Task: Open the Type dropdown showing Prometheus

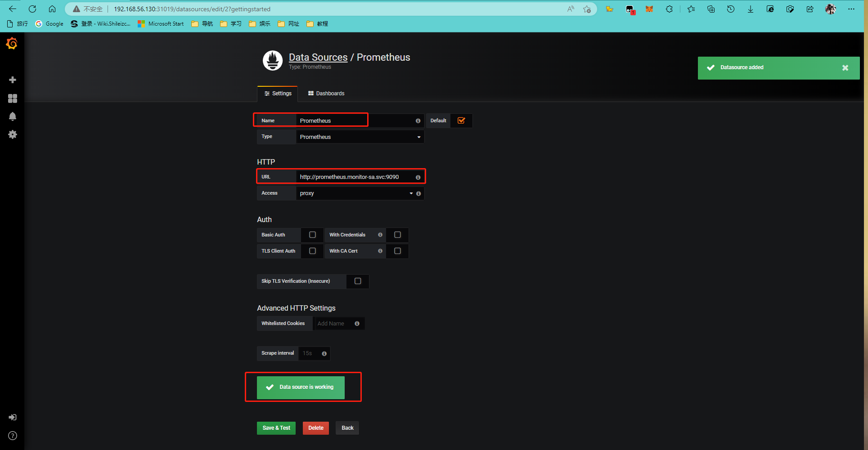Action: (x=360, y=137)
